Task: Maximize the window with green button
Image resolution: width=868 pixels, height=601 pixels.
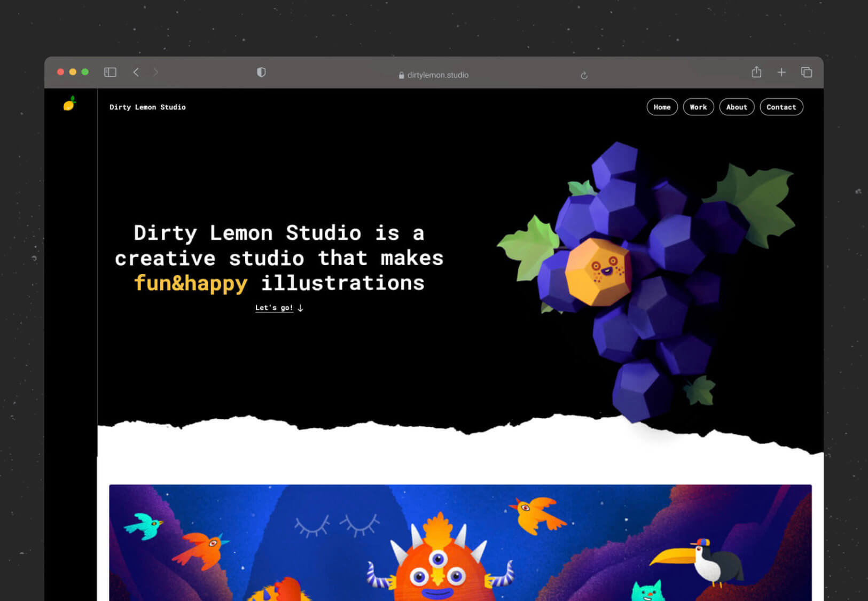Action: coord(85,72)
